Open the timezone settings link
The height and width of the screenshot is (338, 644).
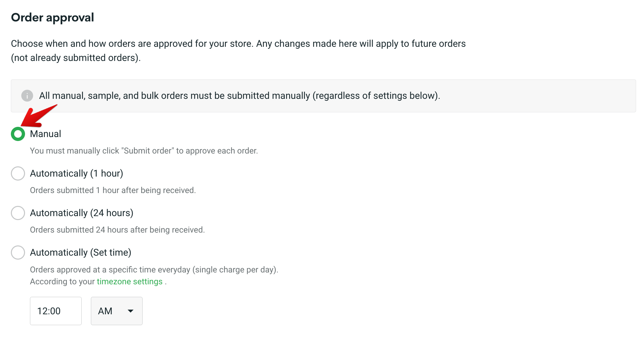pos(129,282)
